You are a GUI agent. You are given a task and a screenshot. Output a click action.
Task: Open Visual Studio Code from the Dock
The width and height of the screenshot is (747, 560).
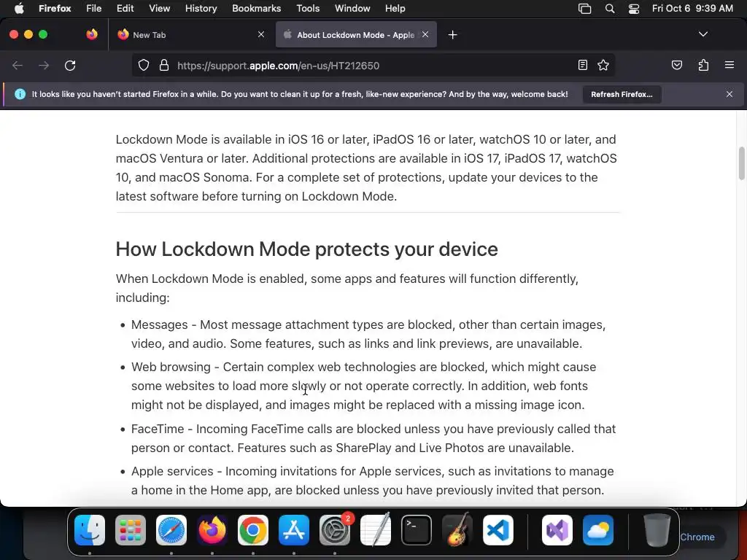pyautogui.click(x=498, y=530)
